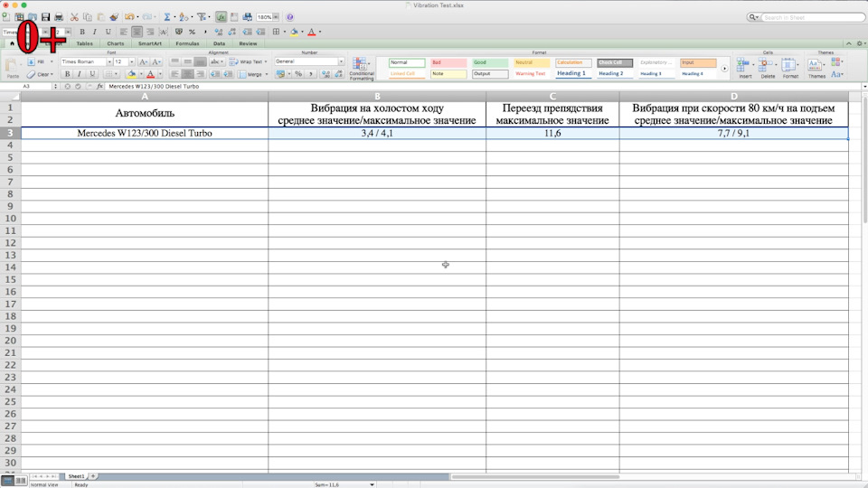Click the Name Box showing A3
The image size is (868, 488).
coord(28,87)
